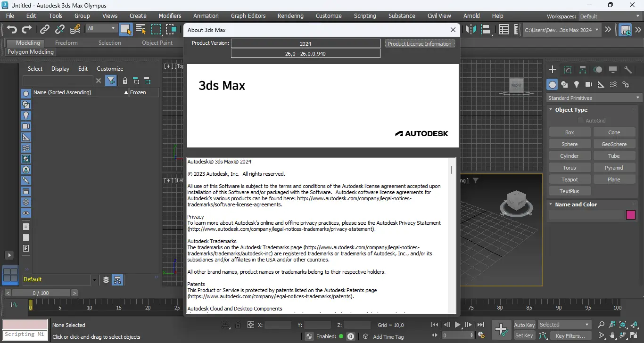
Task: Switch to the Freeform ribbon tab
Action: coord(66,42)
